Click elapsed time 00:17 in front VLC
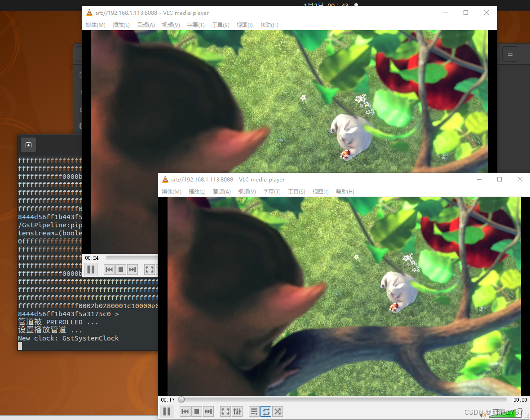The height and width of the screenshot is (420, 530). coord(168,400)
